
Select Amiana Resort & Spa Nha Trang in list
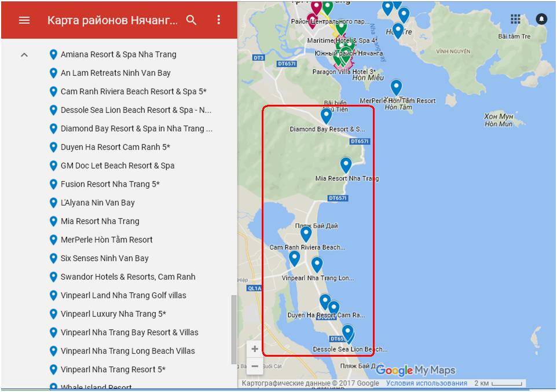coord(118,54)
